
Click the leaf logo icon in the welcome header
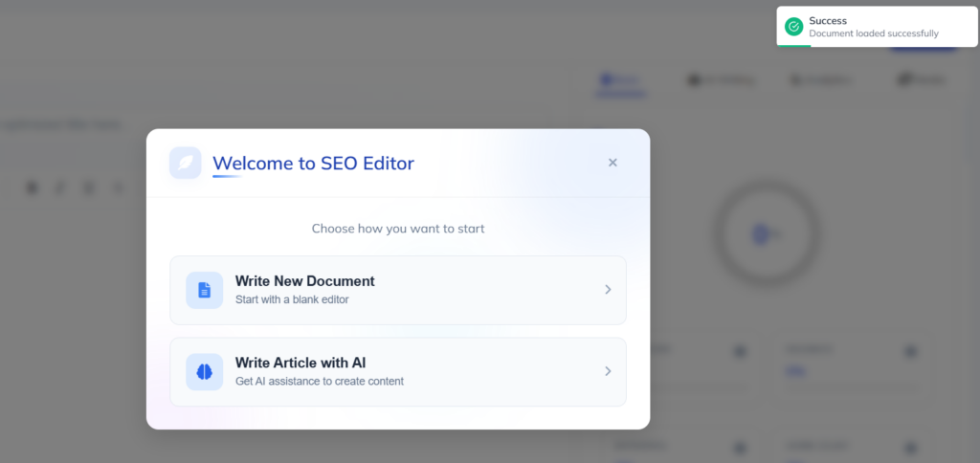tap(185, 163)
